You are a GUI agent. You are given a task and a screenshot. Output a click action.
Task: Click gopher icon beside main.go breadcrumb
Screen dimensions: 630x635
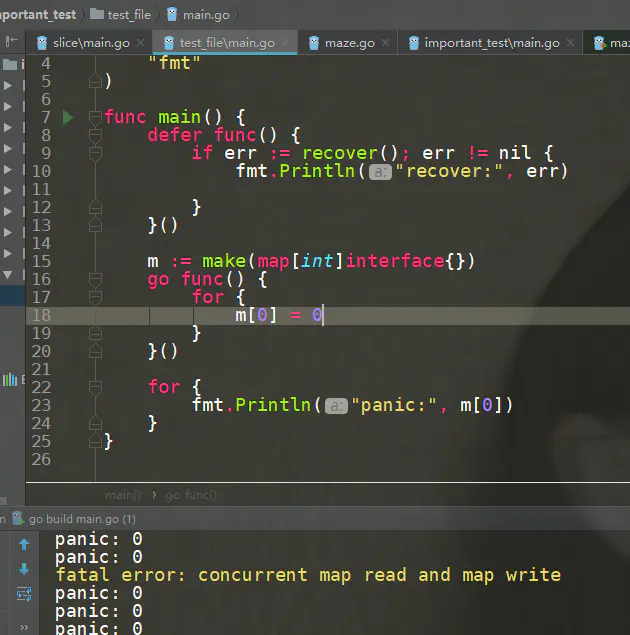point(172,14)
